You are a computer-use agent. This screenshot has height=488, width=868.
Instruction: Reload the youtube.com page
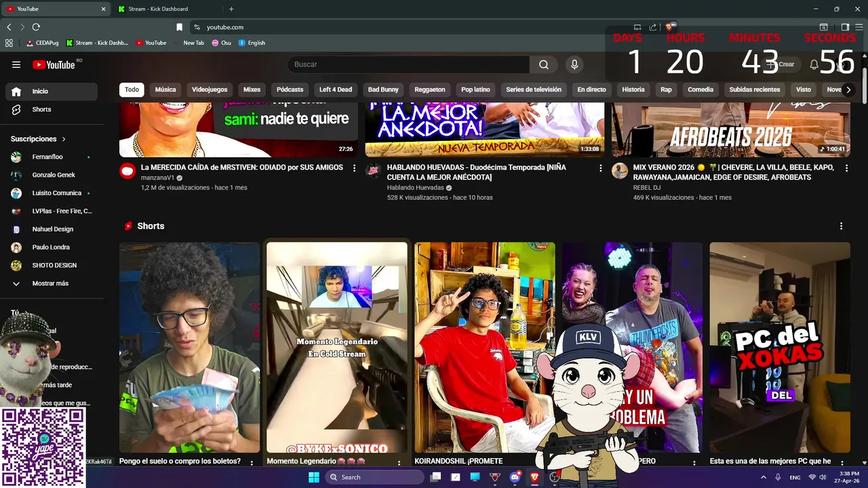click(36, 27)
